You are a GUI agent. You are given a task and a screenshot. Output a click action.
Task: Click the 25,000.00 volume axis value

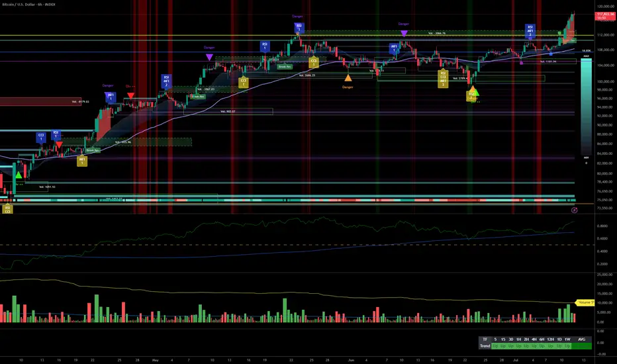coord(605,275)
